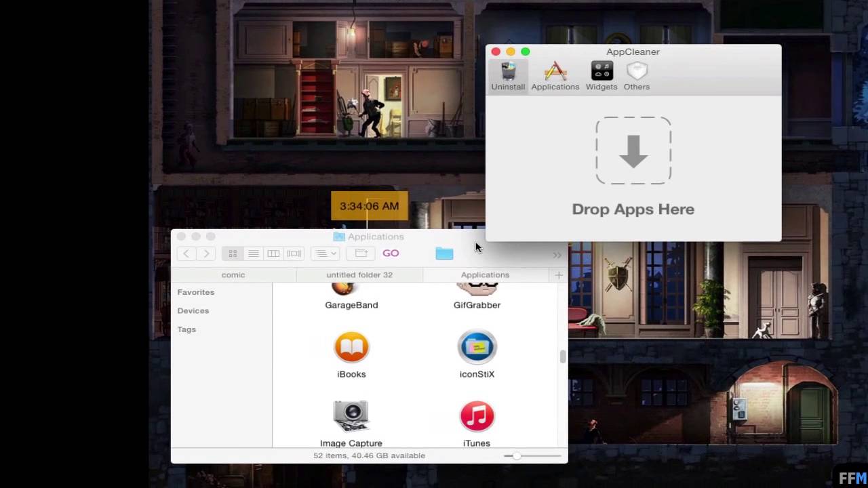Select the Uninstall tab in AppCleaner

click(x=508, y=75)
